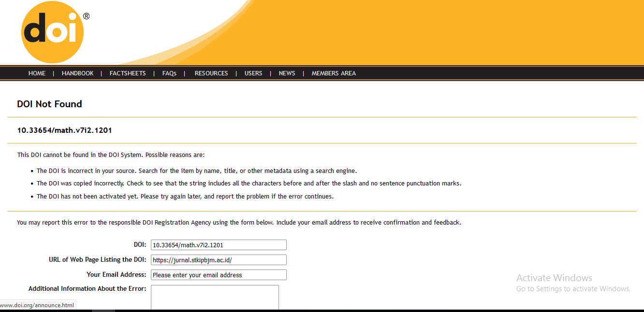The image size is (644, 312).
Task: Click the 'You may report this error' sentence
Action: pos(239,223)
